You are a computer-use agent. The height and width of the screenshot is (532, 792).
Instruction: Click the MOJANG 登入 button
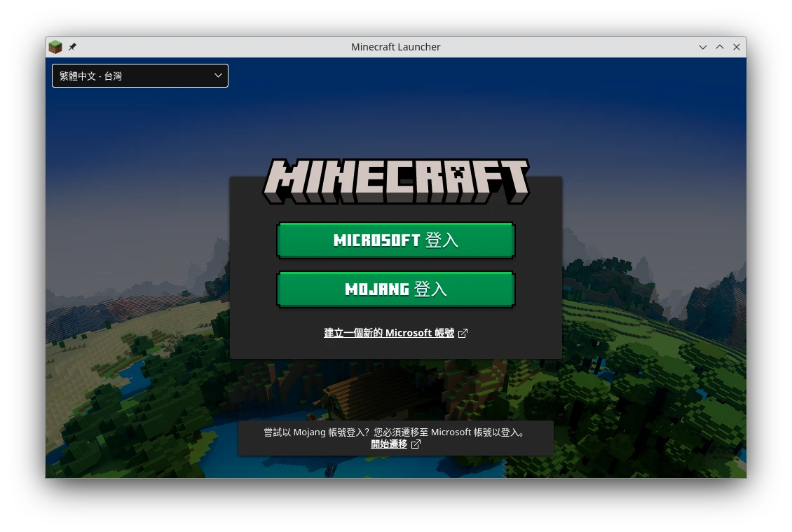396,289
